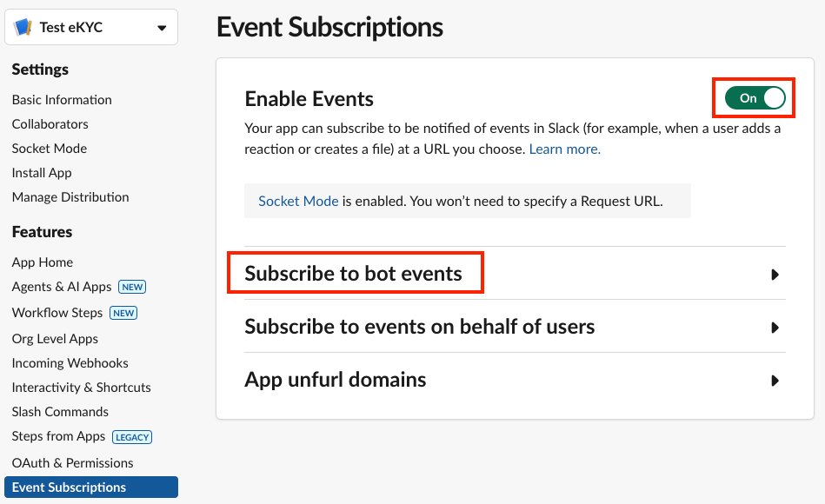Open Install App from sidebar
Viewport: 825px width, 504px height.
click(x=42, y=173)
